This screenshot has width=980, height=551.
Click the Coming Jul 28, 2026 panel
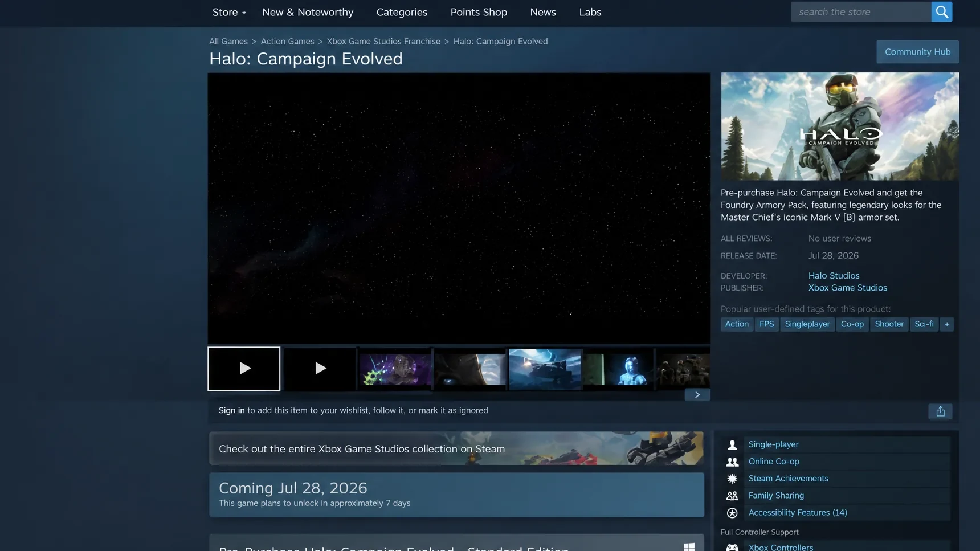click(456, 495)
